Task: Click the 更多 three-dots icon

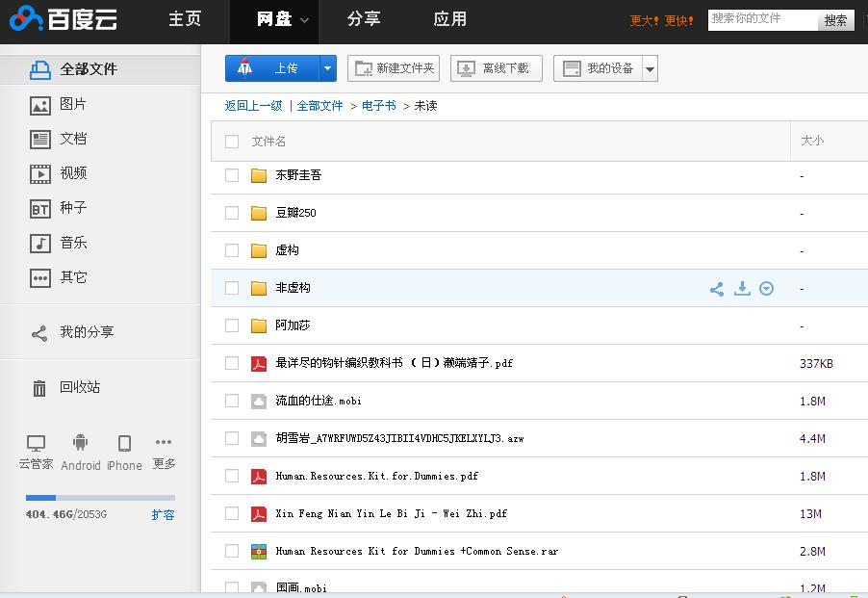Action: [164, 442]
